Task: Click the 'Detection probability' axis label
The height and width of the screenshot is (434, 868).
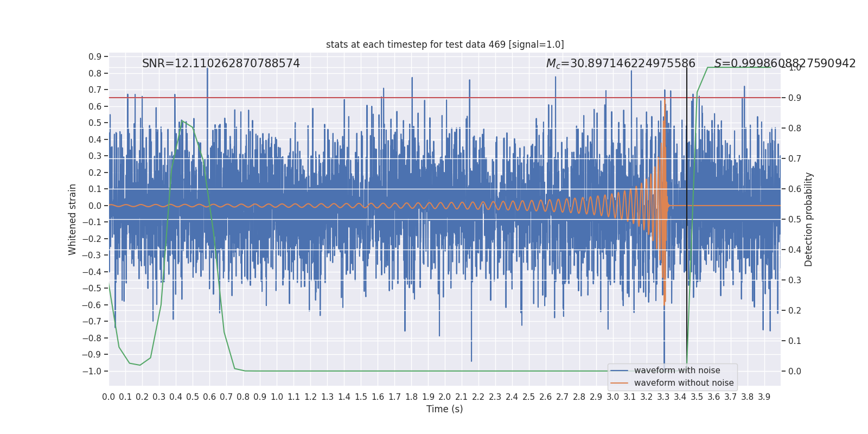Action: point(809,219)
